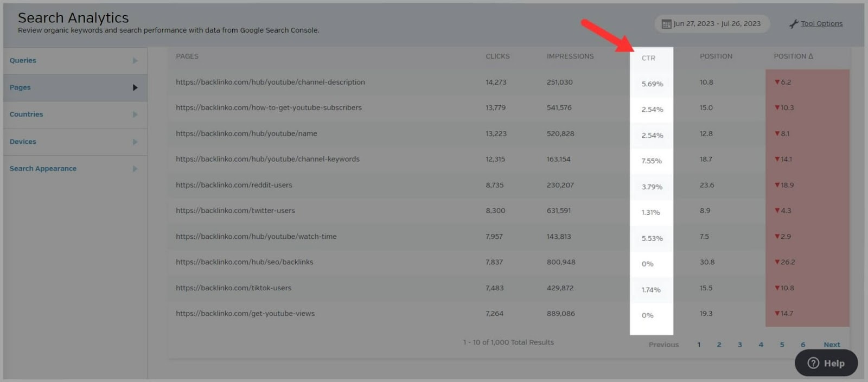Click the Help question mark icon
Screen dimensions: 868x382
813,363
